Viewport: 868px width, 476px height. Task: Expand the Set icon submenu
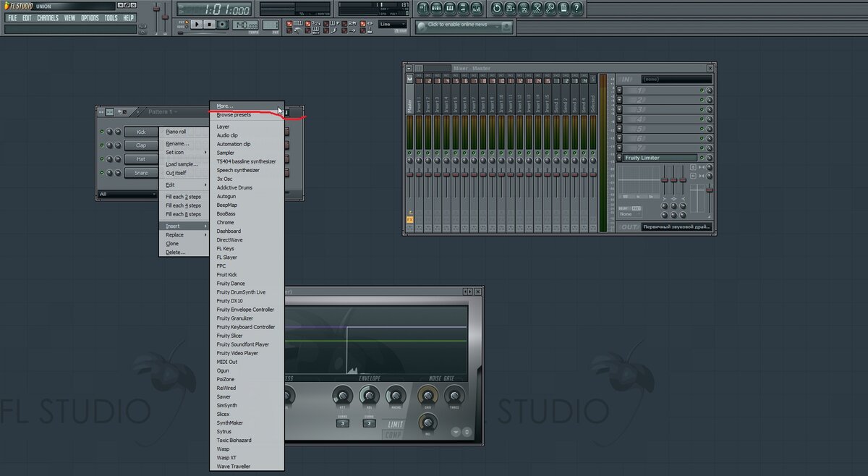184,152
